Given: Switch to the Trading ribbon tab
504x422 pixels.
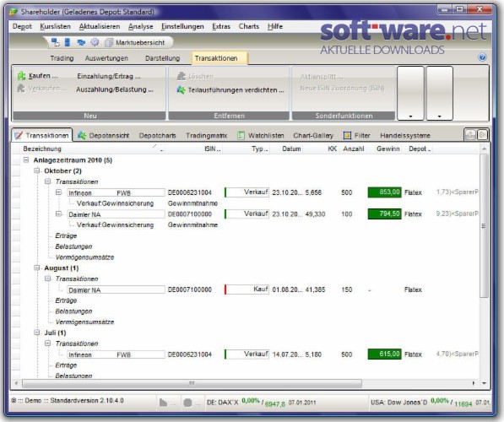Looking at the screenshot, I should click(x=62, y=58).
